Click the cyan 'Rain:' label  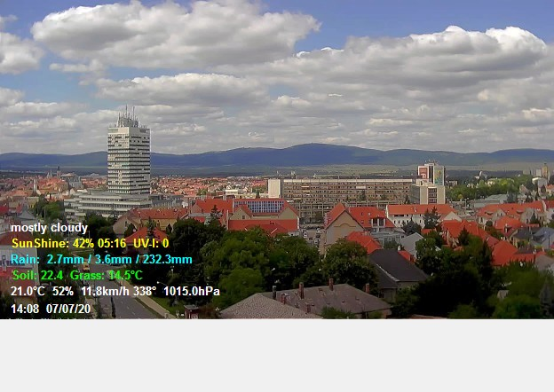coord(25,260)
